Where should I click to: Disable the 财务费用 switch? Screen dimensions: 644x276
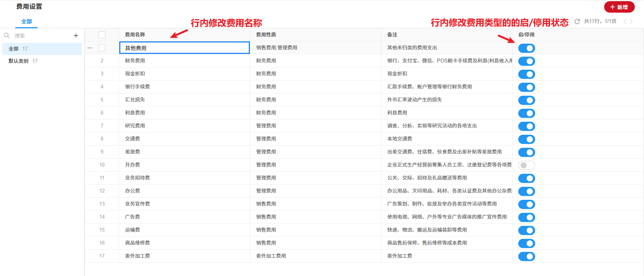(527, 61)
